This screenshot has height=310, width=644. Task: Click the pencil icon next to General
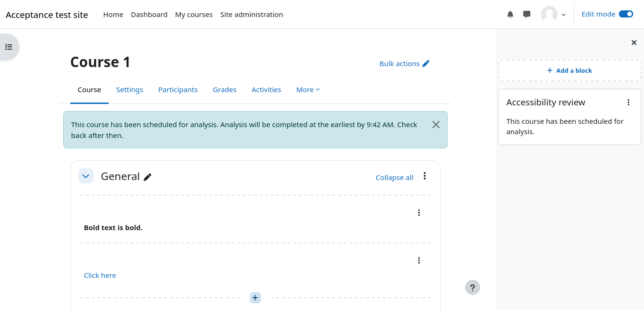(148, 177)
